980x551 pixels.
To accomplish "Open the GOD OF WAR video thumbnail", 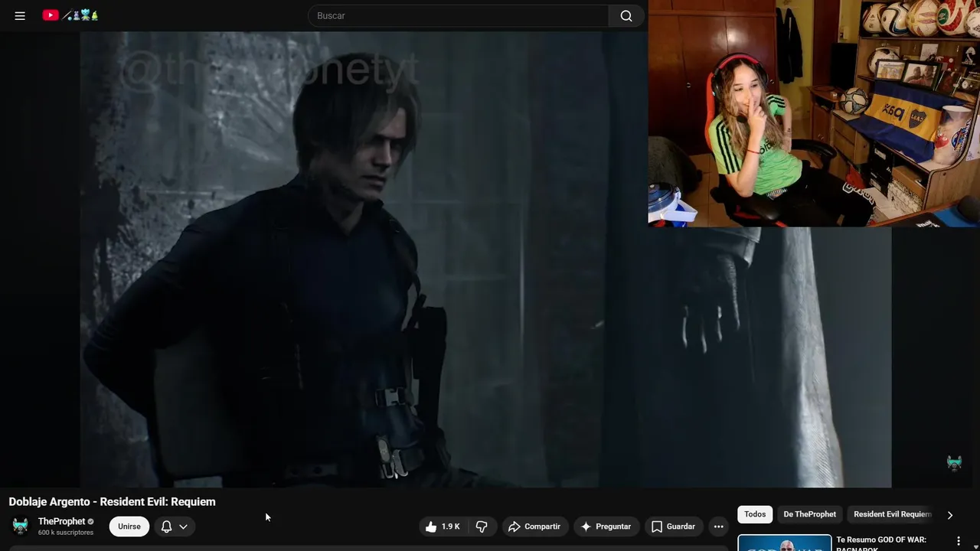I will click(784, 543).
